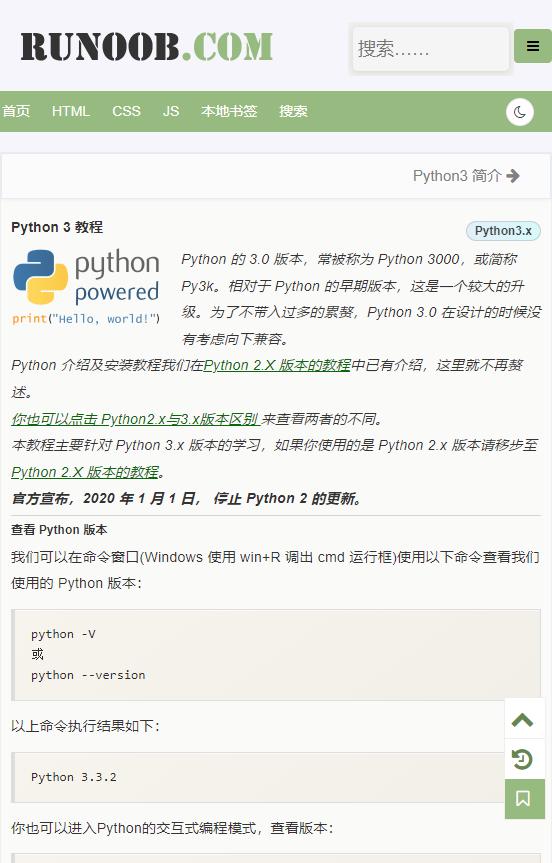Open the HTML nav item
552x863 pixels.
(x=70, y=111)
